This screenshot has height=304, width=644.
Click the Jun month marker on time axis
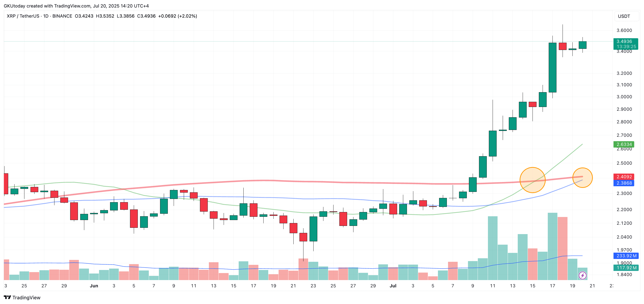pos(94,285)
